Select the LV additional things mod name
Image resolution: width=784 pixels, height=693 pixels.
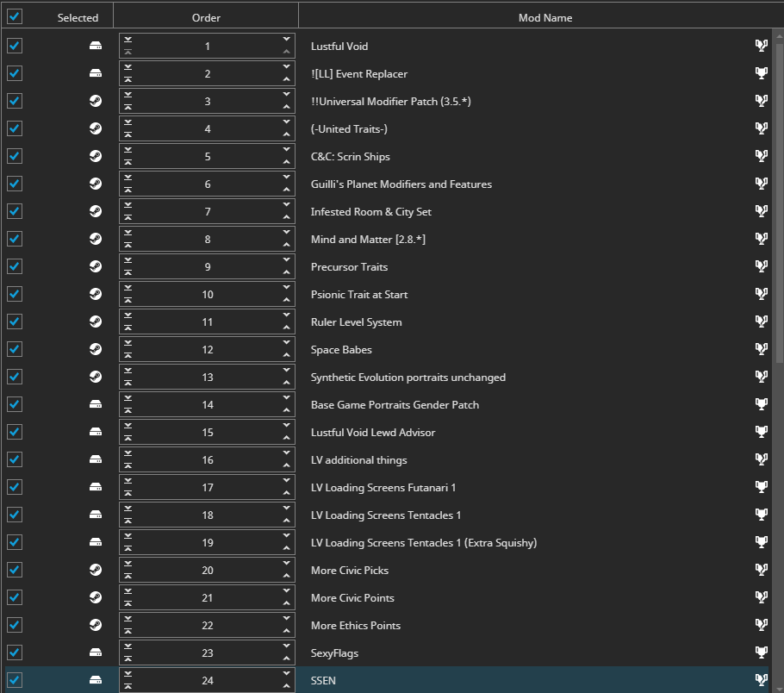tap(358, 459)
